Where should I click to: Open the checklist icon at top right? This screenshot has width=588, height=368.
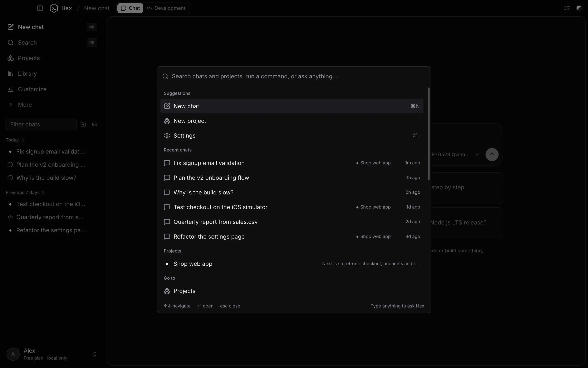[567, 8]
